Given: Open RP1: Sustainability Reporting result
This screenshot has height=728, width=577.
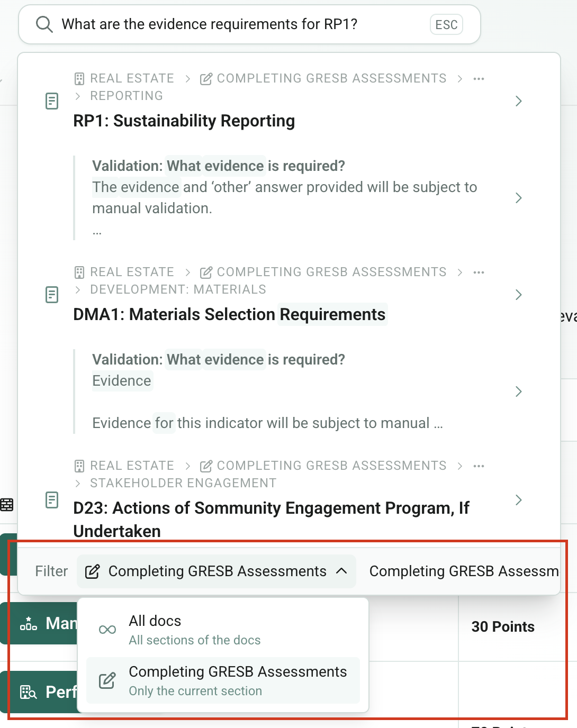Looking at the screenshot, I should pos(184,121).
